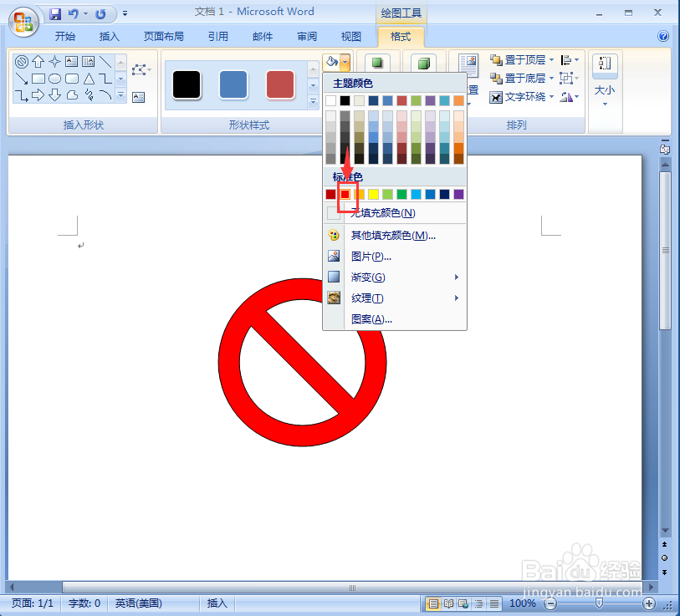Expand the shapes gallery more arrow
680x616 pixels.
[121, 95]
